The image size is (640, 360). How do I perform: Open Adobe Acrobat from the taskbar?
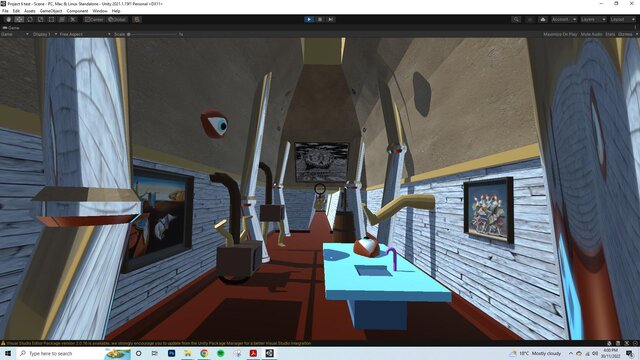253,353
